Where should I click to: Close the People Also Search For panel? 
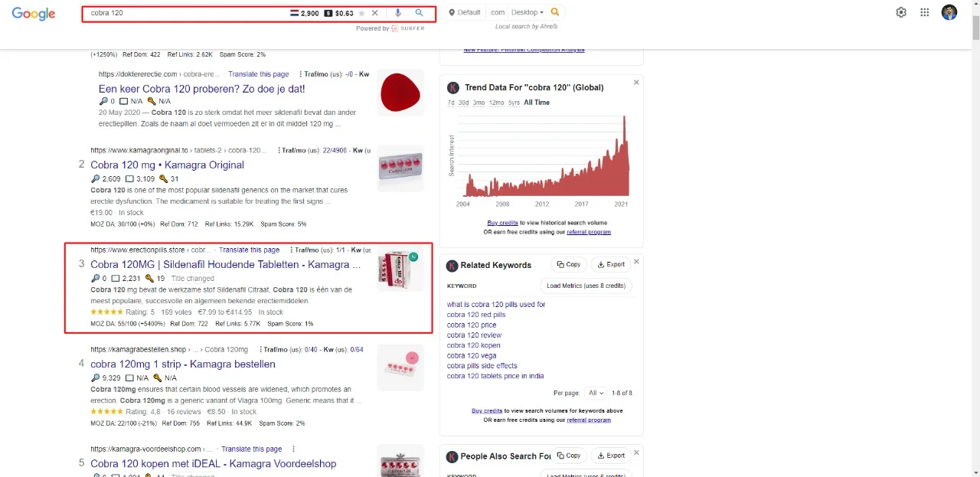point(636,453)
